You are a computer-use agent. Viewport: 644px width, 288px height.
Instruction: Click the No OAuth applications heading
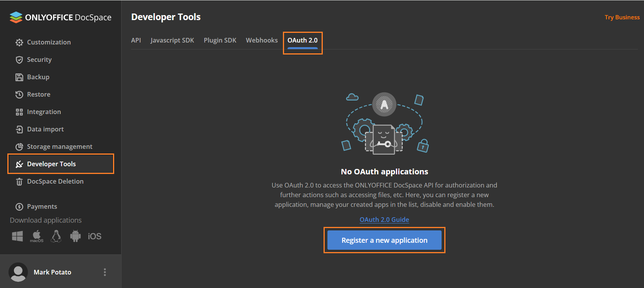tap(384, 172)
